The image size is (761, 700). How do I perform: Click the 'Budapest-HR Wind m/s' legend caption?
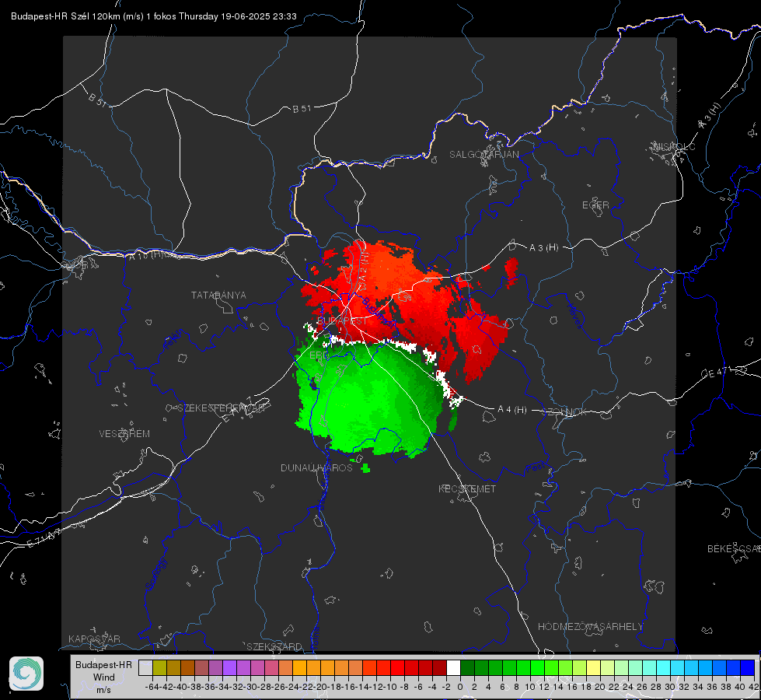(x=104, y=677)
